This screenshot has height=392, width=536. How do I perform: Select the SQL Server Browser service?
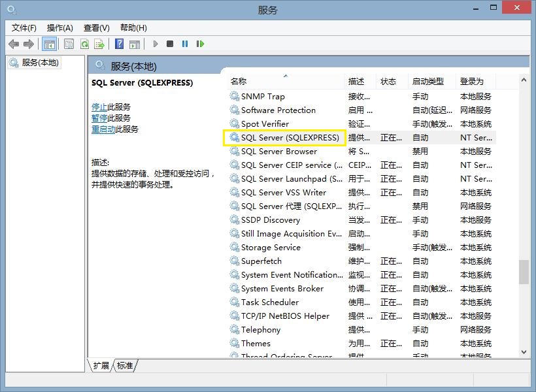point(362,152)
